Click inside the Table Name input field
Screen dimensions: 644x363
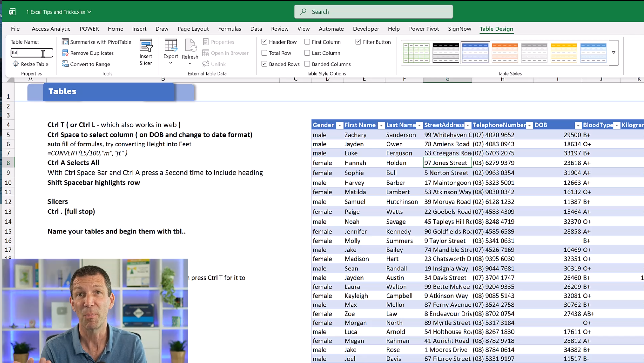29,53
